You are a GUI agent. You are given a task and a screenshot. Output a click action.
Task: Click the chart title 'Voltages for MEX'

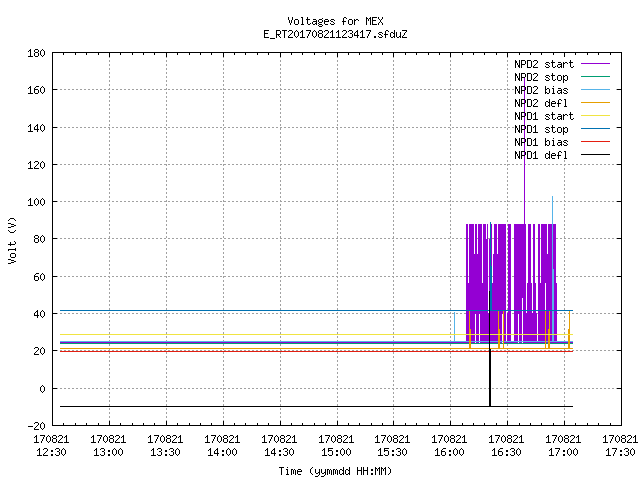(x=335, y=21)
